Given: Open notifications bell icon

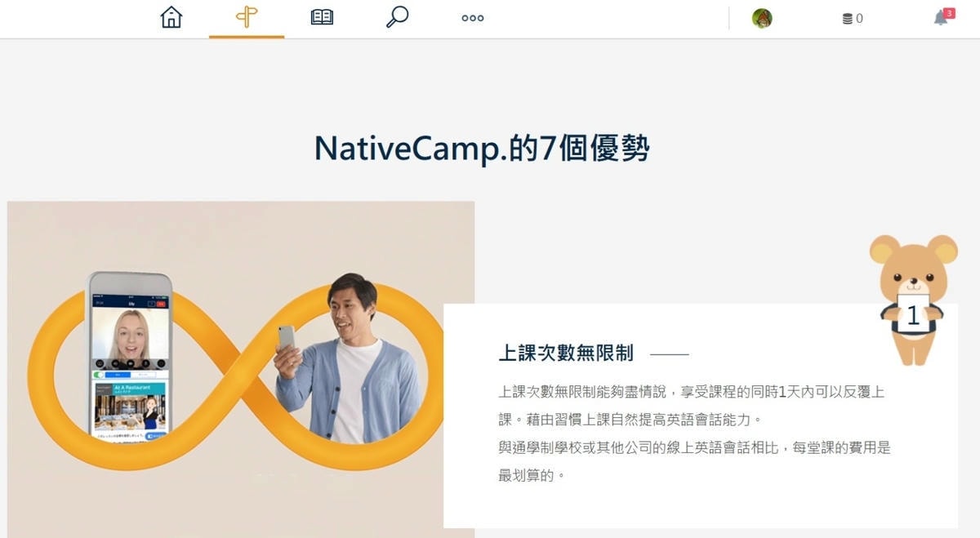Looking at the screenshot, I should [941, 18].
